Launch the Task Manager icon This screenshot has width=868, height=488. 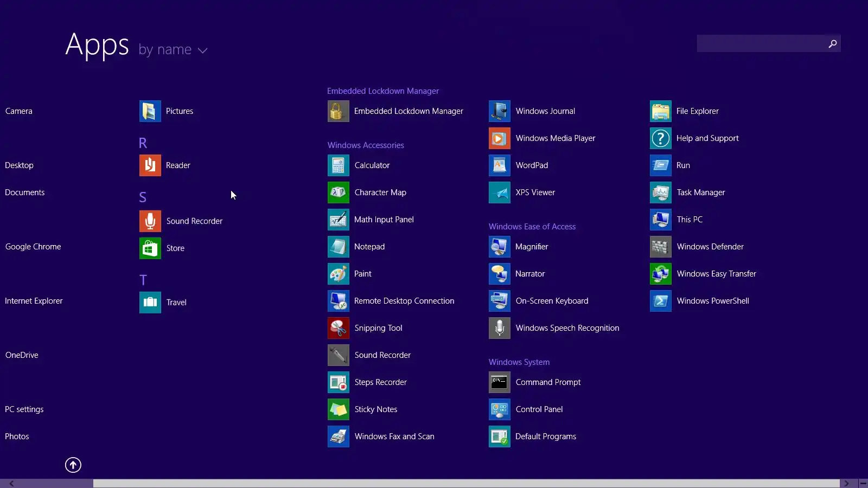click(661, 192)
